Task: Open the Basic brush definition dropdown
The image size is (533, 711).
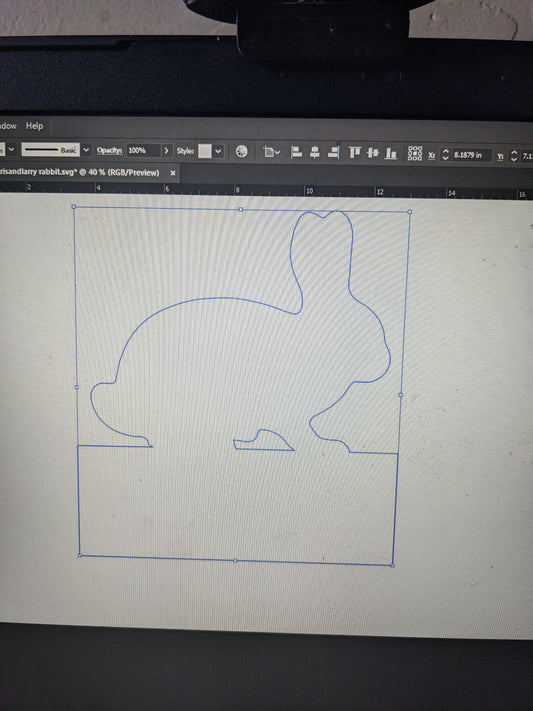Action: tap(86, 150)
